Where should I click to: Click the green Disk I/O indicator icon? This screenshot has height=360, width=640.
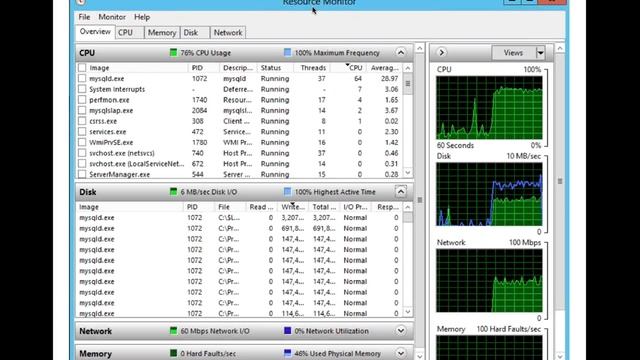pyautogui.click(x=173, y=192)
